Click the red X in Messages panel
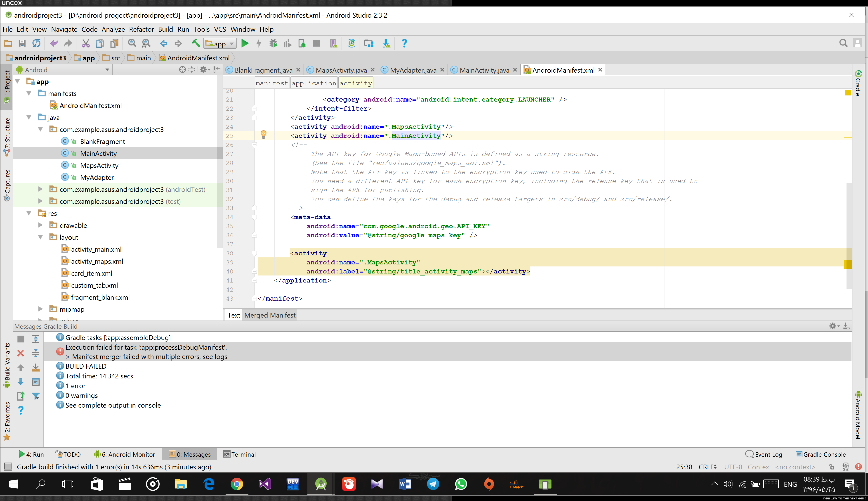 [x=21, y=353]
